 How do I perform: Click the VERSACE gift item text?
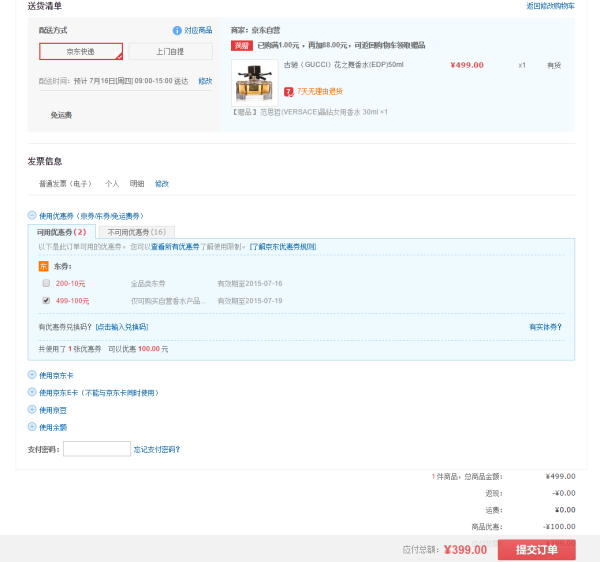[310, 112]
